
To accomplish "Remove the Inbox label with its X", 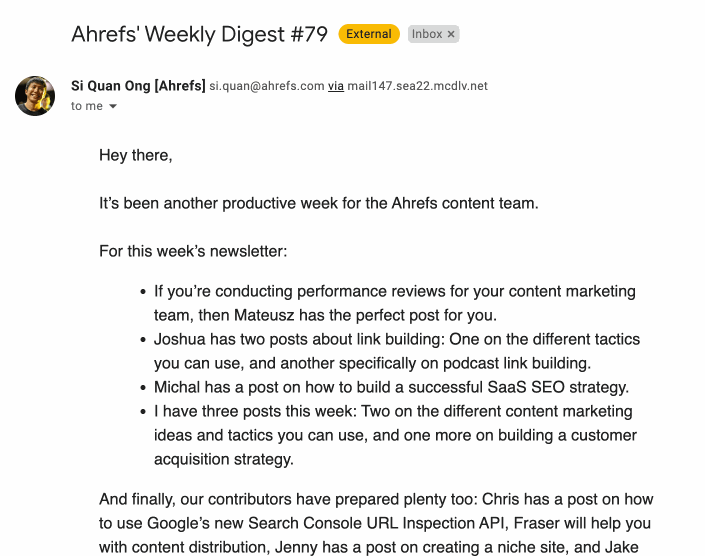I will 451,34.
